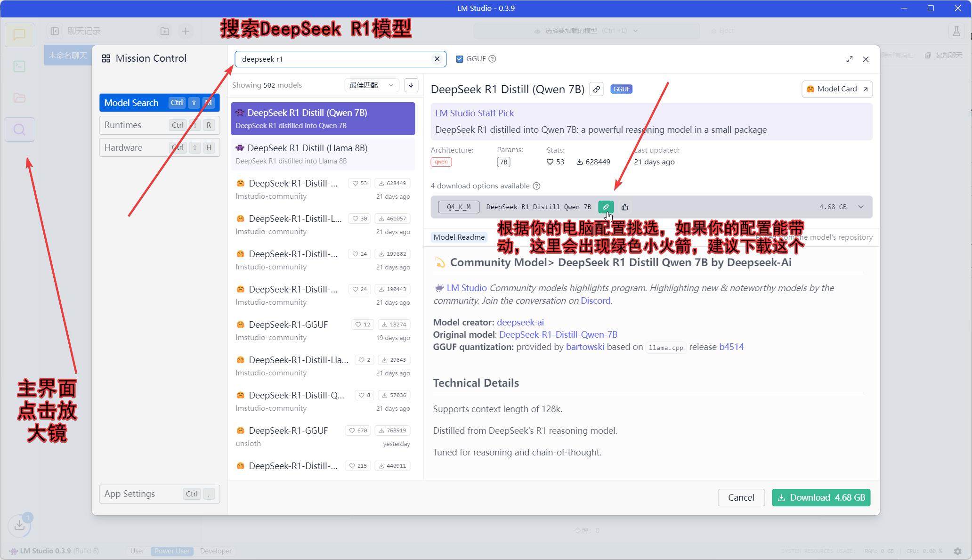
Task: Select Model Search tab
Action: pos(159,103)
